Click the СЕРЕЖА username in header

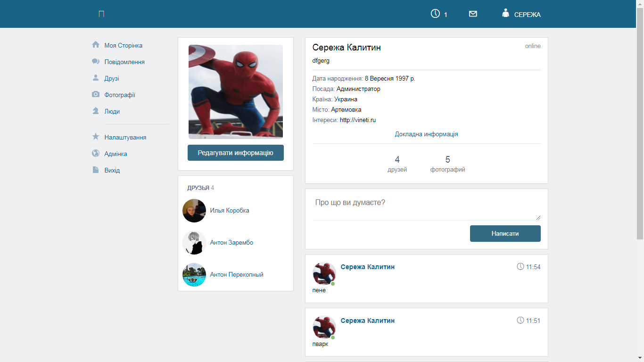coord(528,15)
